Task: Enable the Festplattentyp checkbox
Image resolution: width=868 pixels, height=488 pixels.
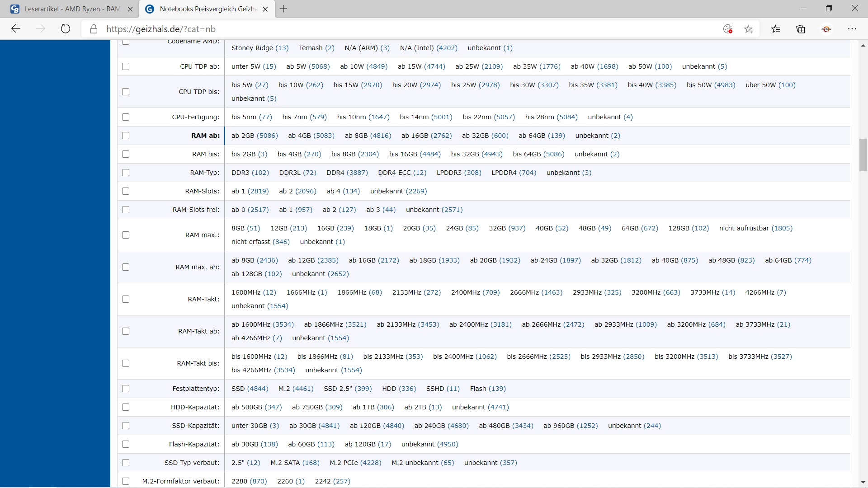Action: [x=126, y=389]
